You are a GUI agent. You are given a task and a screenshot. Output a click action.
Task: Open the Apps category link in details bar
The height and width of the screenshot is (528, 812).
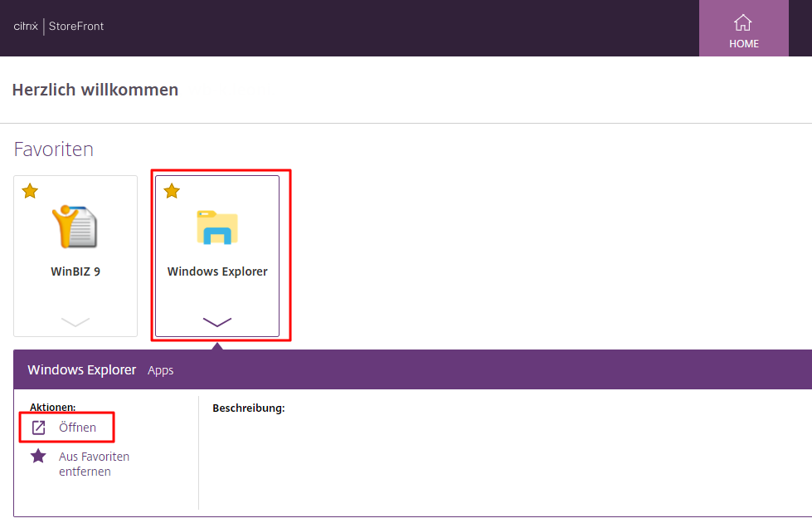coord(160,370)
